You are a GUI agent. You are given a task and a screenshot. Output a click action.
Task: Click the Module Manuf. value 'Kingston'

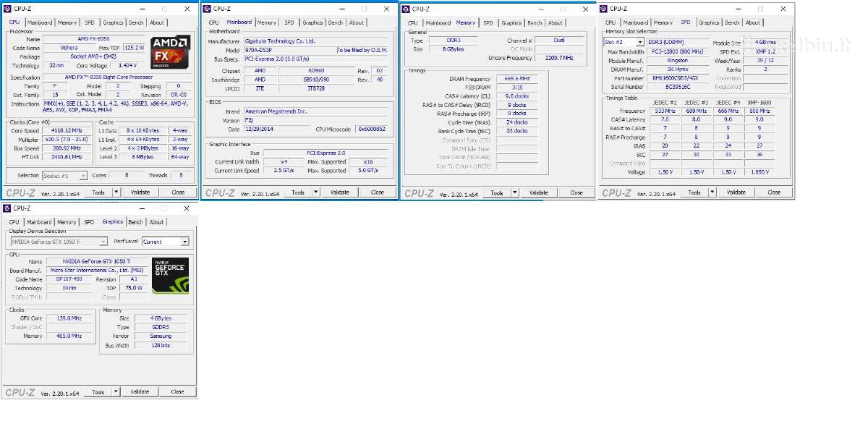(x=678, y=60)
